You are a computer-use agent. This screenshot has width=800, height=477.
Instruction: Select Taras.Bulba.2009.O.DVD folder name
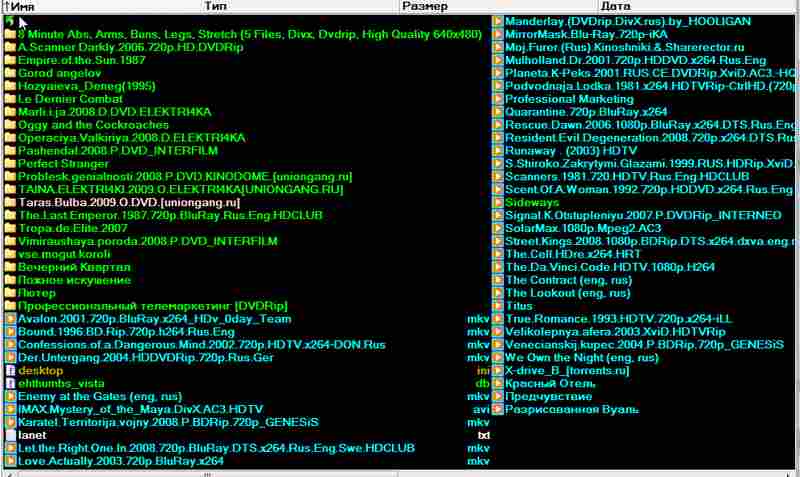[129, 203]
